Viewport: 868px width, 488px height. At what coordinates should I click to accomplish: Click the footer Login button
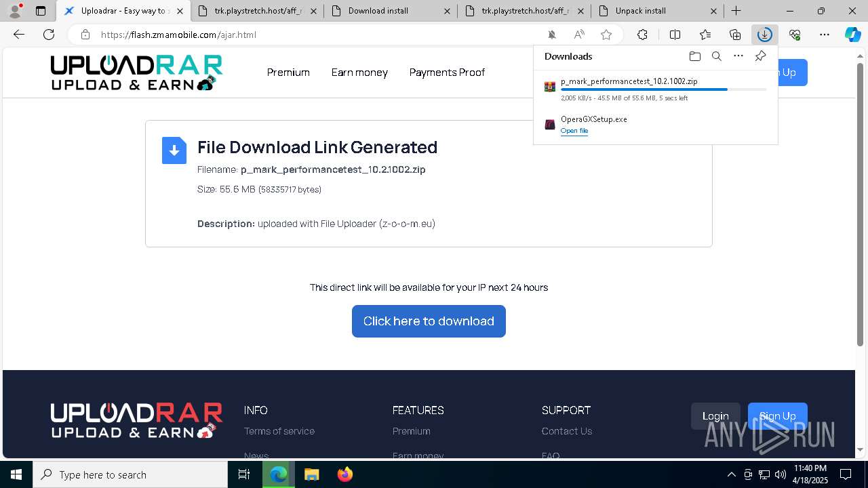click(715, 416)
